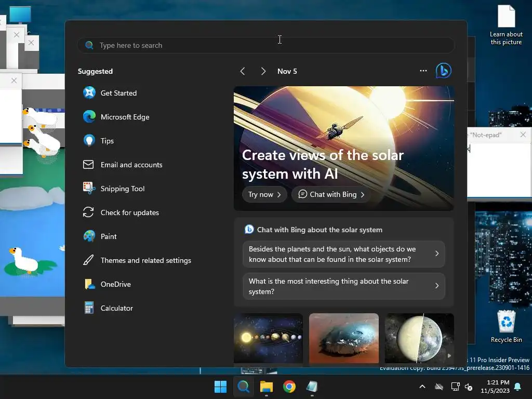Click the Bing chat logo button
532x399 pixels.
pyautogui.click(x=443, y=71)
